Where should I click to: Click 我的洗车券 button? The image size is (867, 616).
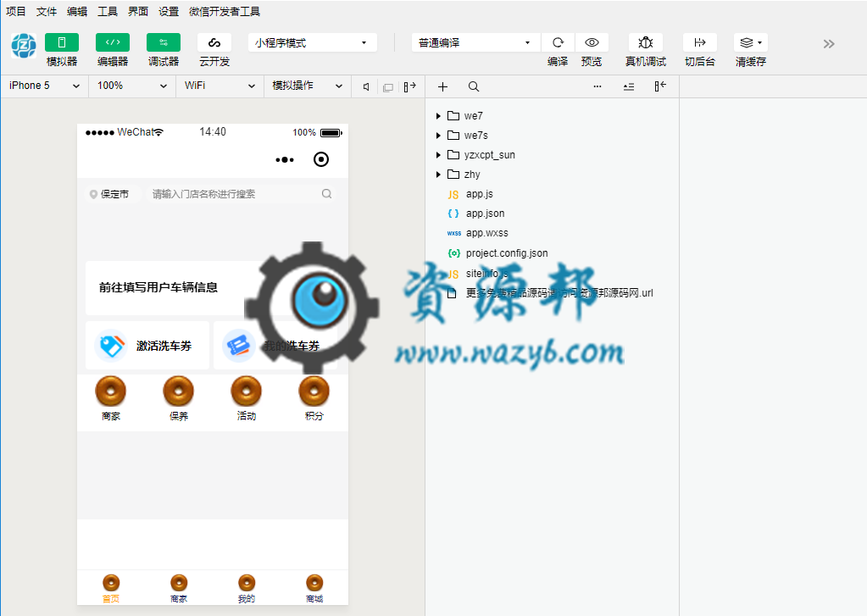[275, 346]
